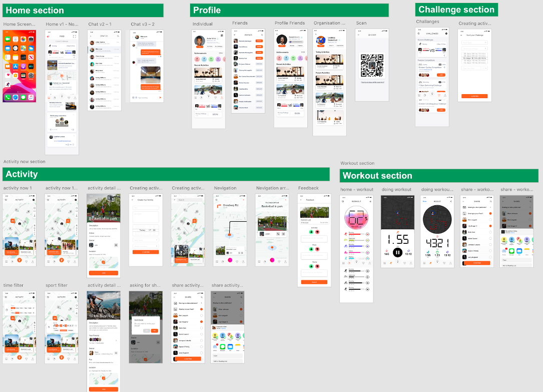Open the first dropdown in Send your Challenge form

coord(474,43)
